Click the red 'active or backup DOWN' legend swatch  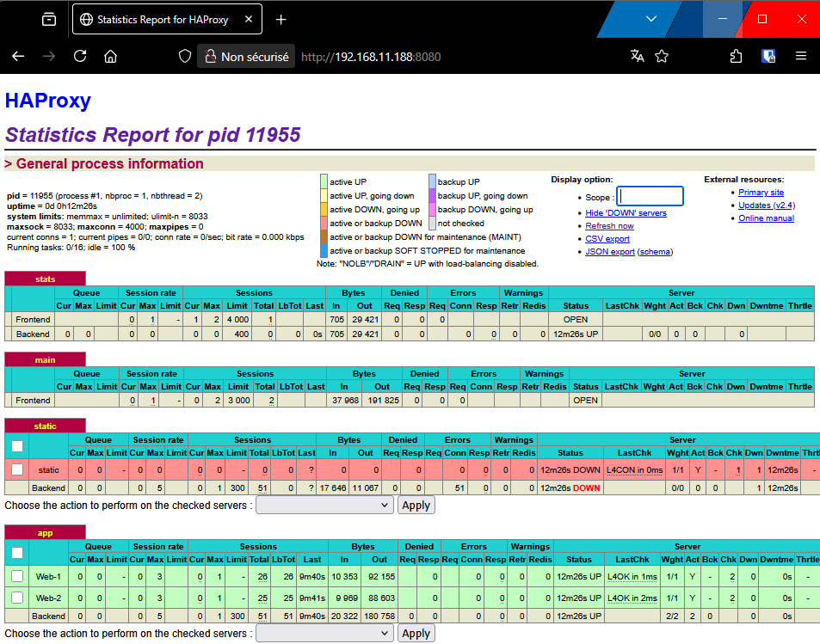(x=324, y=223)
